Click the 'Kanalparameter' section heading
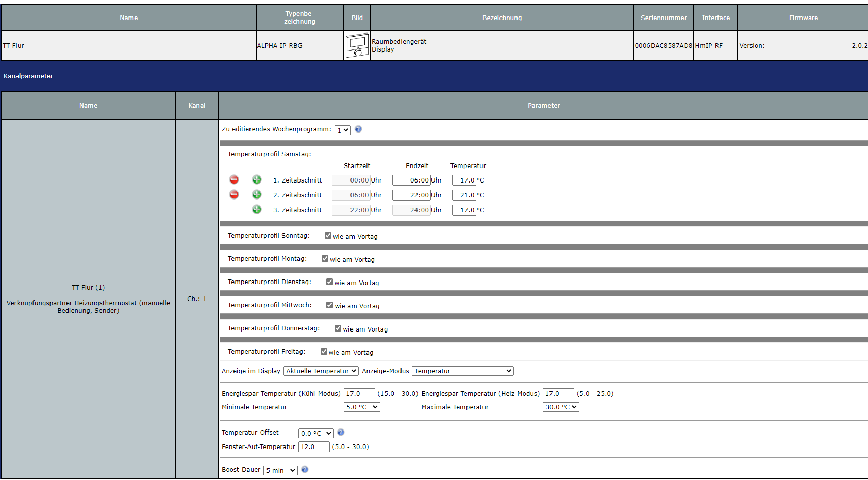868x480 pixels. click(28, 76)
